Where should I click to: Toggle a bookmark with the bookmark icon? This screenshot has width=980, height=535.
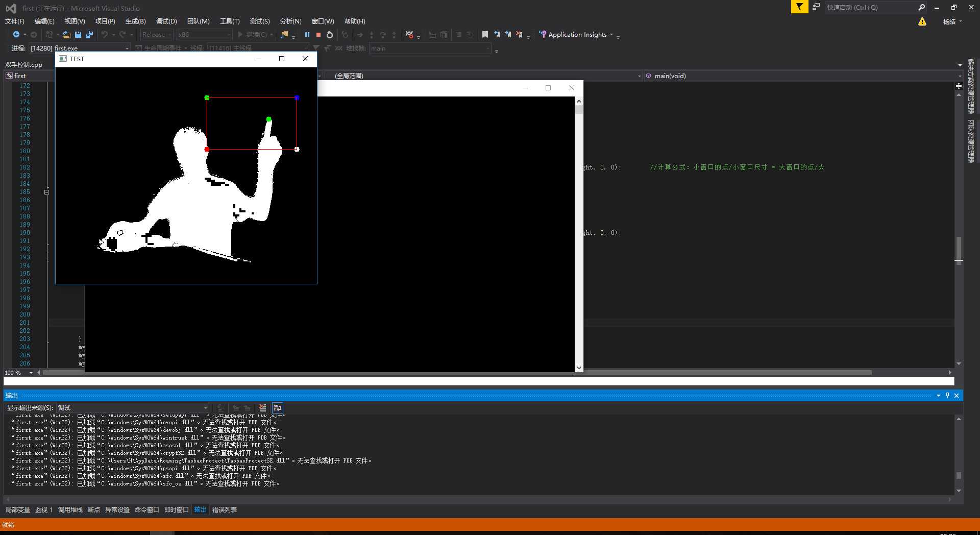tap(485, 35)
